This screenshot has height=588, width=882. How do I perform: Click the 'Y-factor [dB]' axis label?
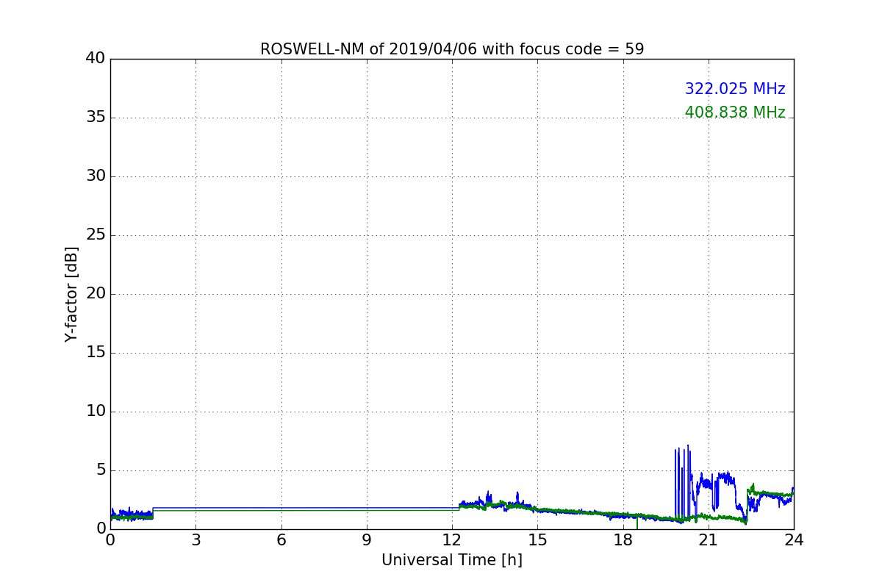coord(71,294)
